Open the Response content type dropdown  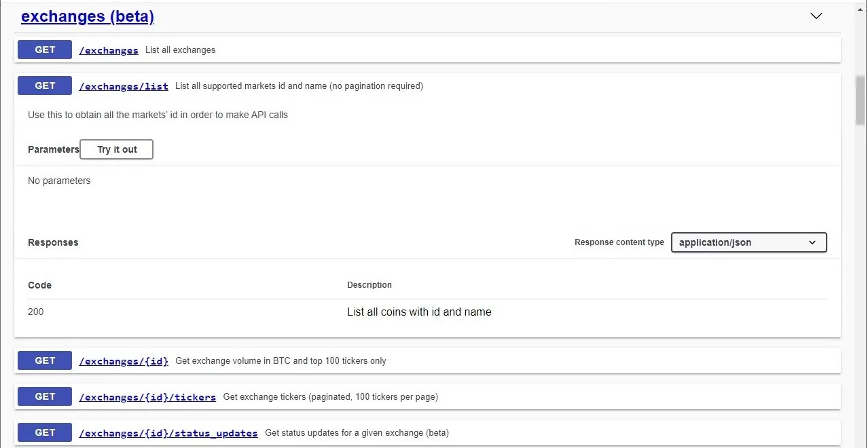click(748, 242)
